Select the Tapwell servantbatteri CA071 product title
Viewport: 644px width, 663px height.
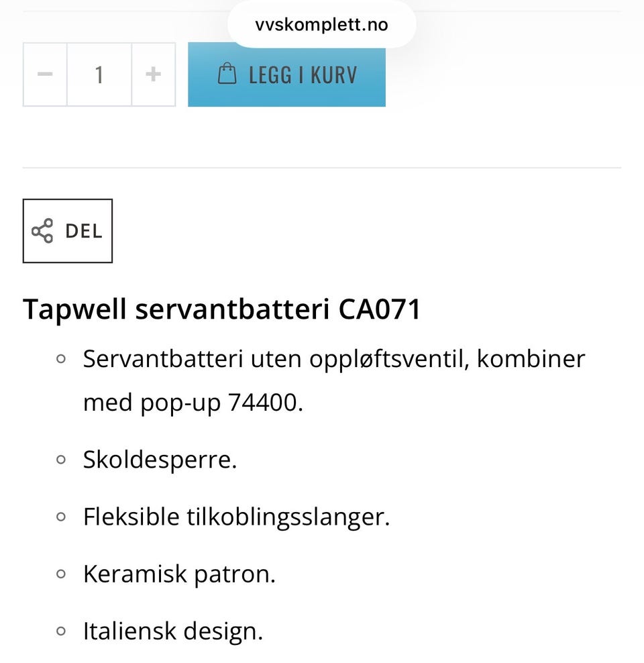tap(222, 309)
